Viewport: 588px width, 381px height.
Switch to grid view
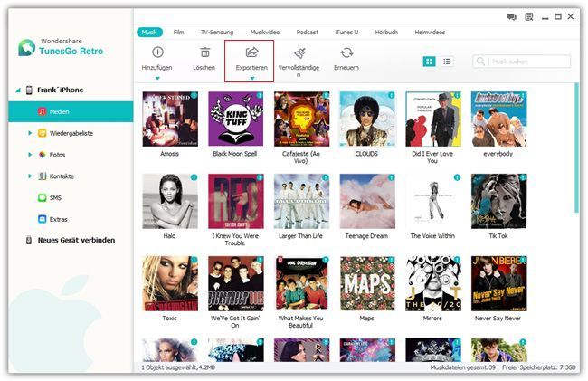click(x=429, y=62)
